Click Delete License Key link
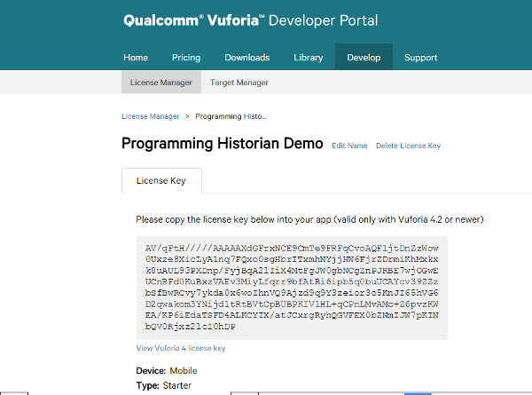532x395 pixels. point(408,146)
